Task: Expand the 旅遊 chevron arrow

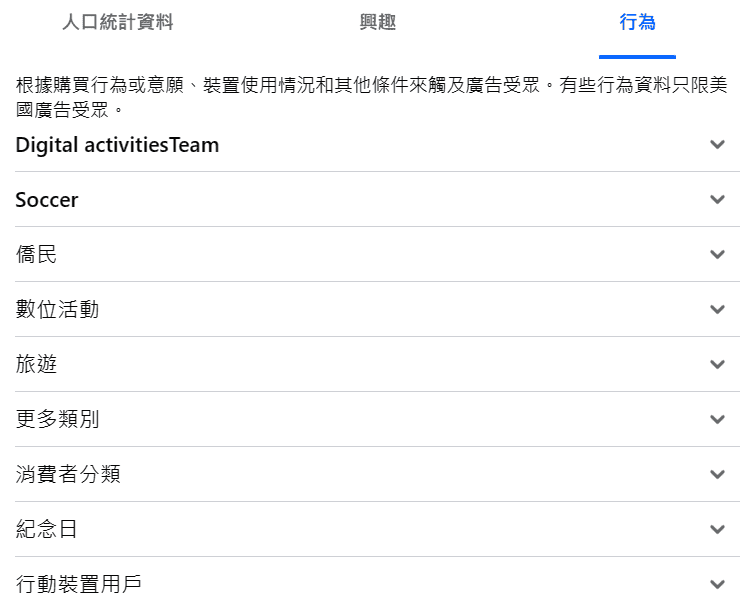Action: point(717,364)
